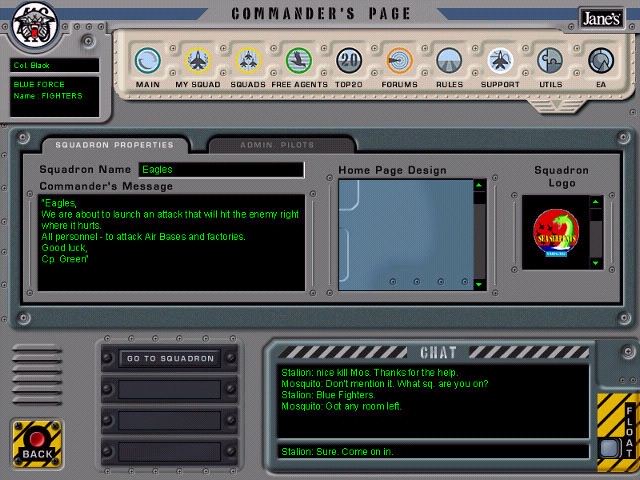
Task: Open the Forums icon
Action: click(x=399, y=61)
